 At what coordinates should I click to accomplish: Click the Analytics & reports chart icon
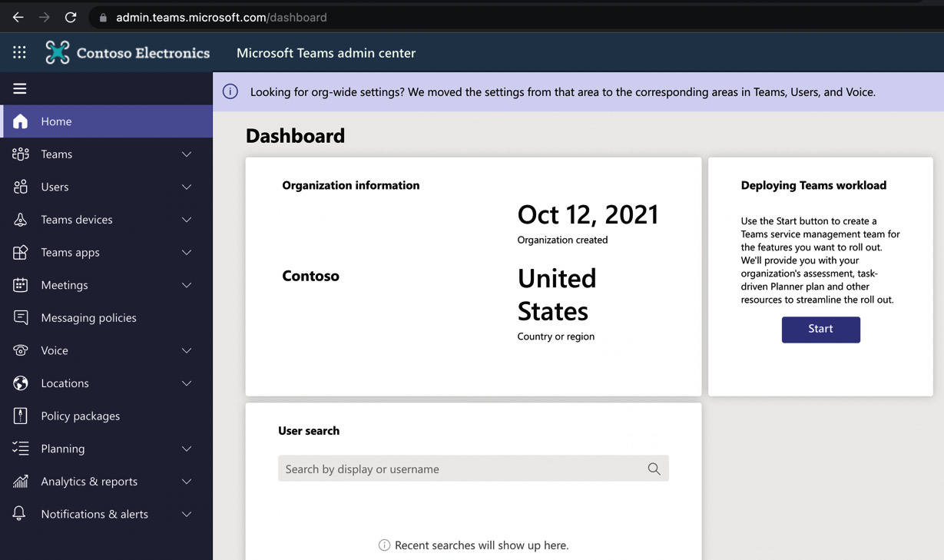point(21,482)
